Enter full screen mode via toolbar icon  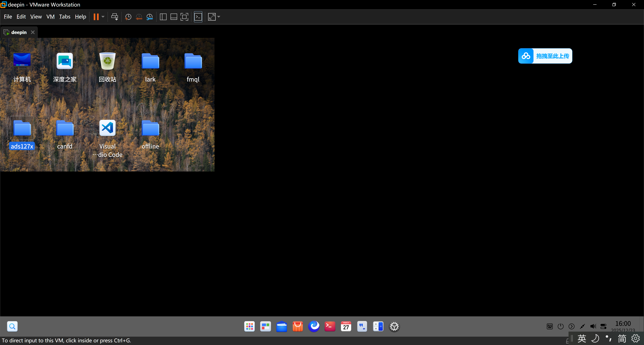pos(184,17)
